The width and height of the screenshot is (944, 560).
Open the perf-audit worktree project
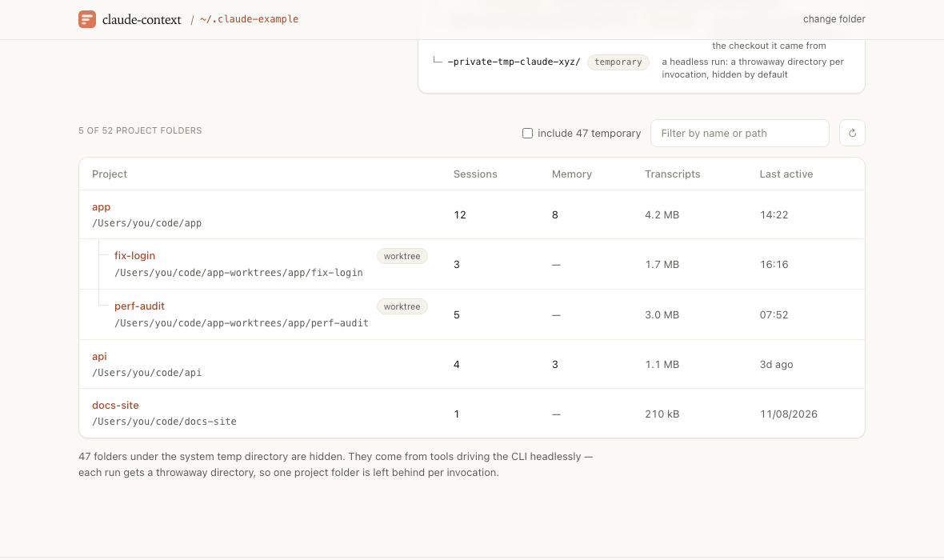pyautogui.click(x=140, y=306)
